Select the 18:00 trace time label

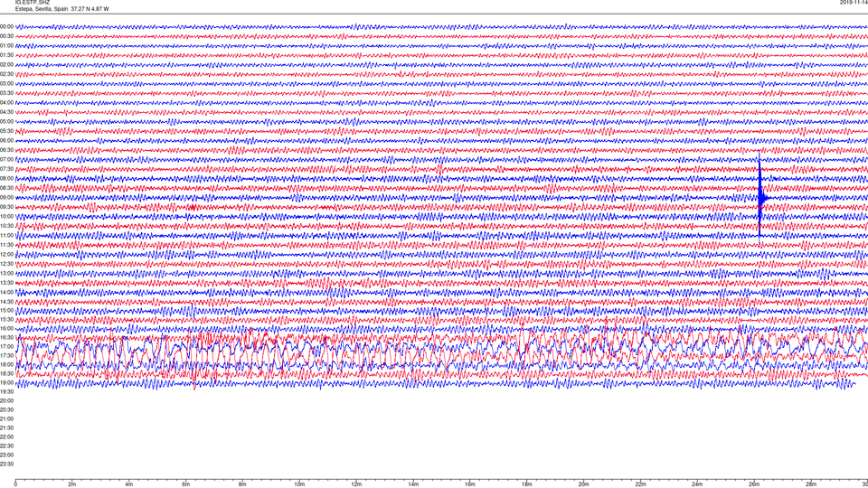pos(6,364)
